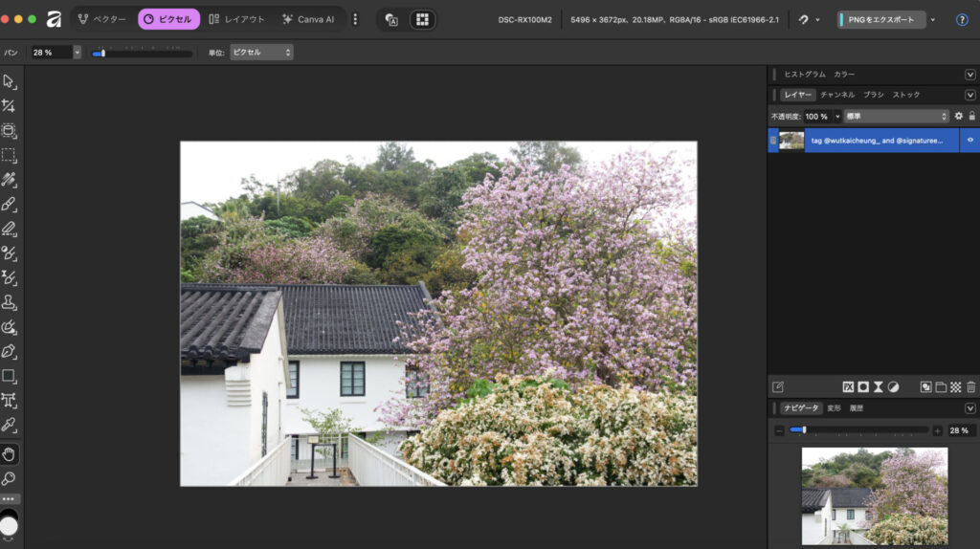Image resolution: width=980 pixels, height=549 pixels.
Task: Click the FX layer effects icon
Action: point(848,386)
